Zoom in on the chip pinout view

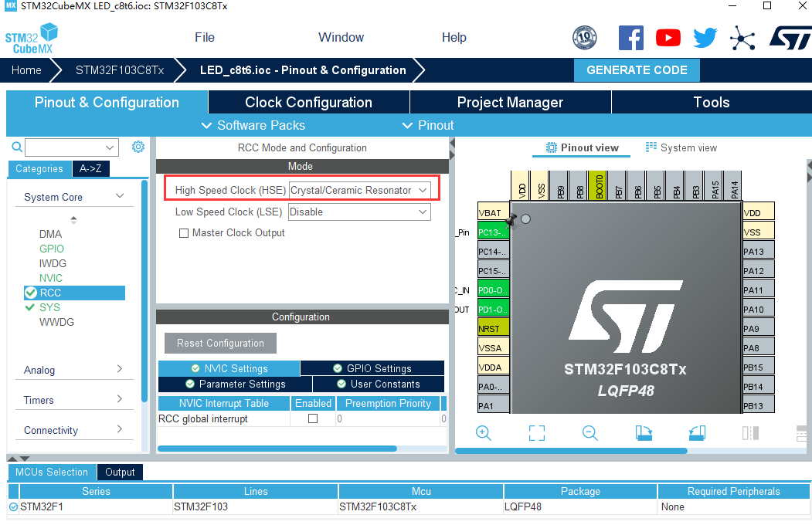click(x=484, y=433)
